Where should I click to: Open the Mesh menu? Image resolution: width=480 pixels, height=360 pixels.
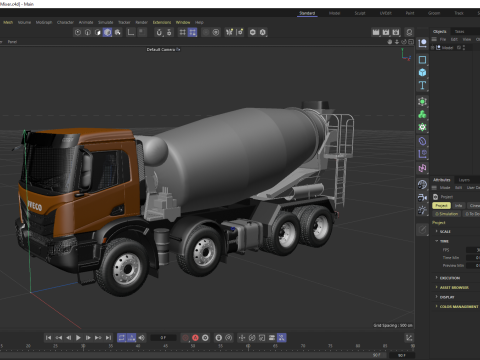8,22
